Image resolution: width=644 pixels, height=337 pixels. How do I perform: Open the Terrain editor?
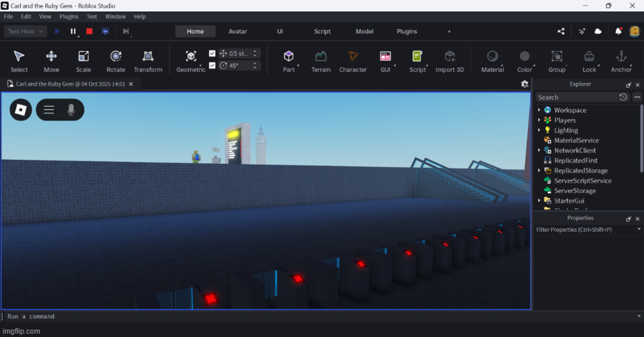[321, 61]
